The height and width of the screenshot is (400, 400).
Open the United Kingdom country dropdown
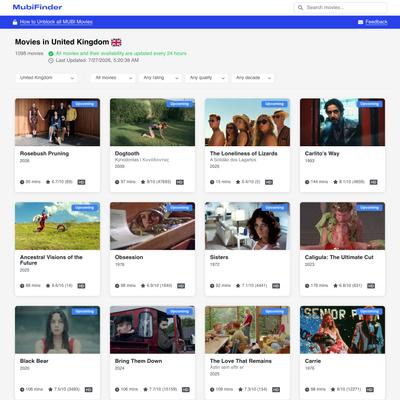click(x=47, y=78)
